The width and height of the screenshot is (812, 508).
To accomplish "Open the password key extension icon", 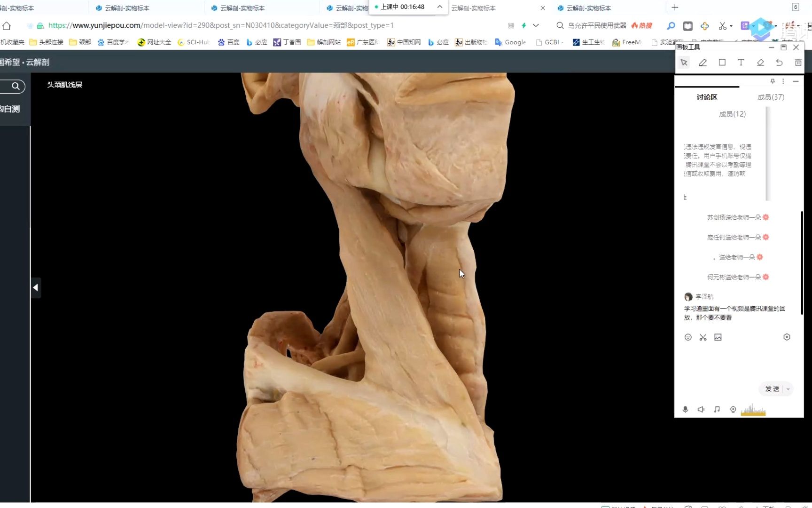I will tap(671, 26).
